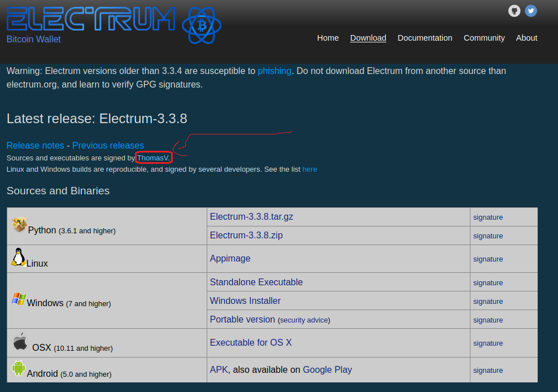The image size is (558, 392).
Task: Click the 'Android (5.0 and higher)' label
Action: tap(69, 373)
